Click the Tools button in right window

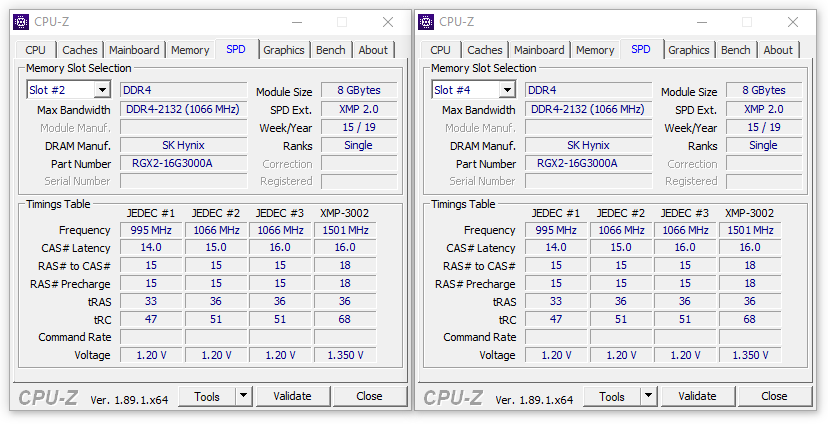tap(612, 396)
